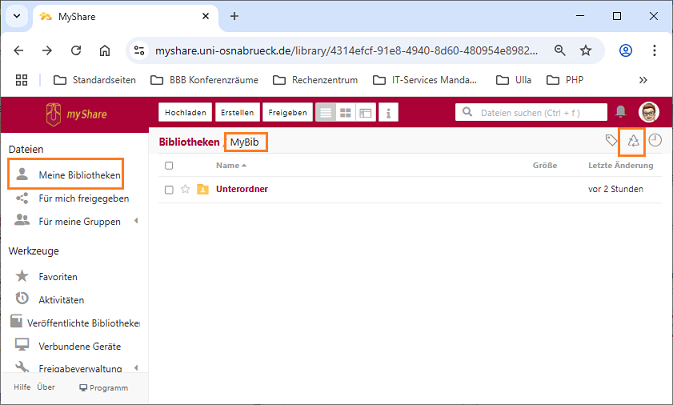The height and width of the screenshot is (405, 673).
Task: Open the user avatar menu
Action: pyautogui.click(x=649, y=112)
